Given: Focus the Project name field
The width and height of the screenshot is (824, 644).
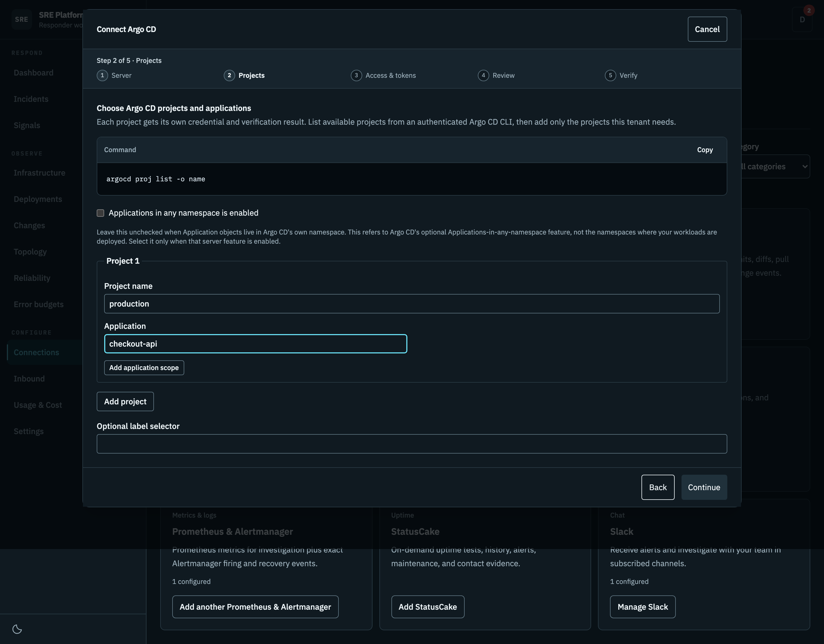Looking at the screenshot, I should point(412,303).
